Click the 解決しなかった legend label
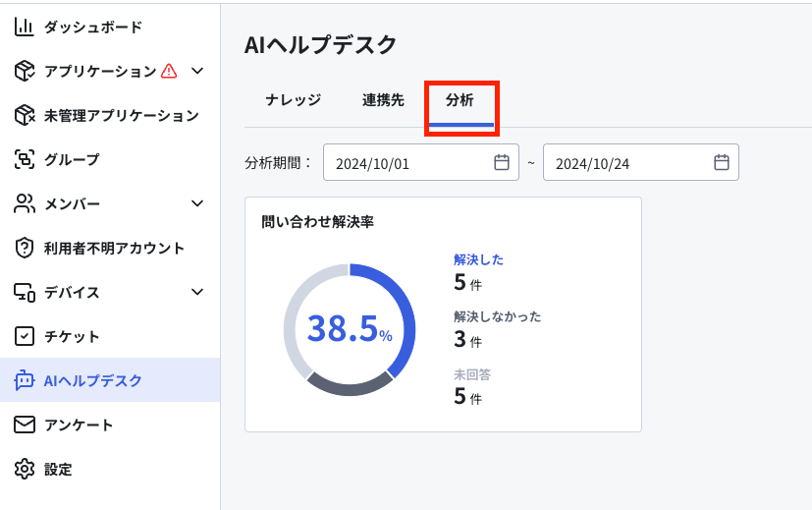The width and height of the screenshot is (812, 510). [x=498, y=316]
